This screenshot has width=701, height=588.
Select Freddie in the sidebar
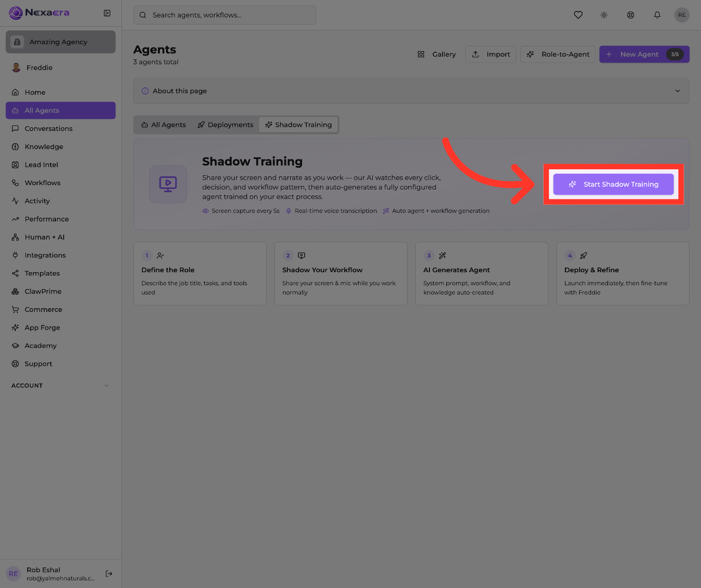(x=60, y=68)
